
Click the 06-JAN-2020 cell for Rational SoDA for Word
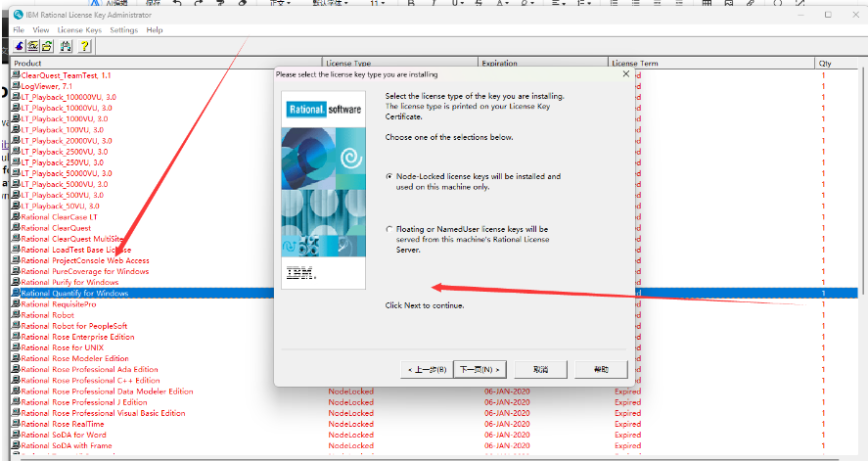point(507,435)
